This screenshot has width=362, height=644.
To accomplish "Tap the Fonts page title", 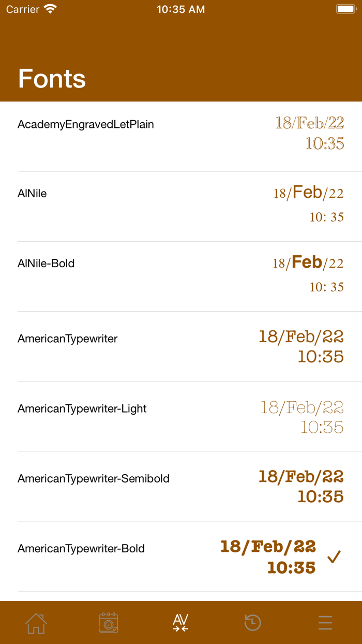I will 52,79.
